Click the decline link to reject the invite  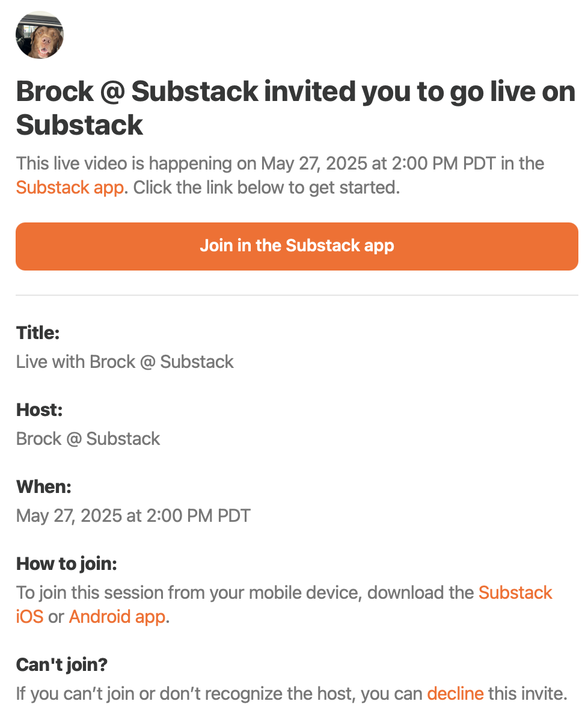click(455, 693)
